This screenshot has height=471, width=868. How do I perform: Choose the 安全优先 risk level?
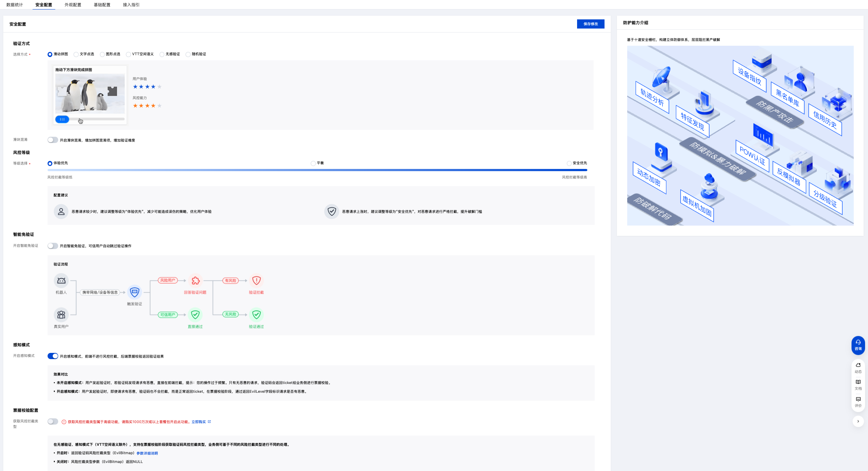tap(569, 163)
